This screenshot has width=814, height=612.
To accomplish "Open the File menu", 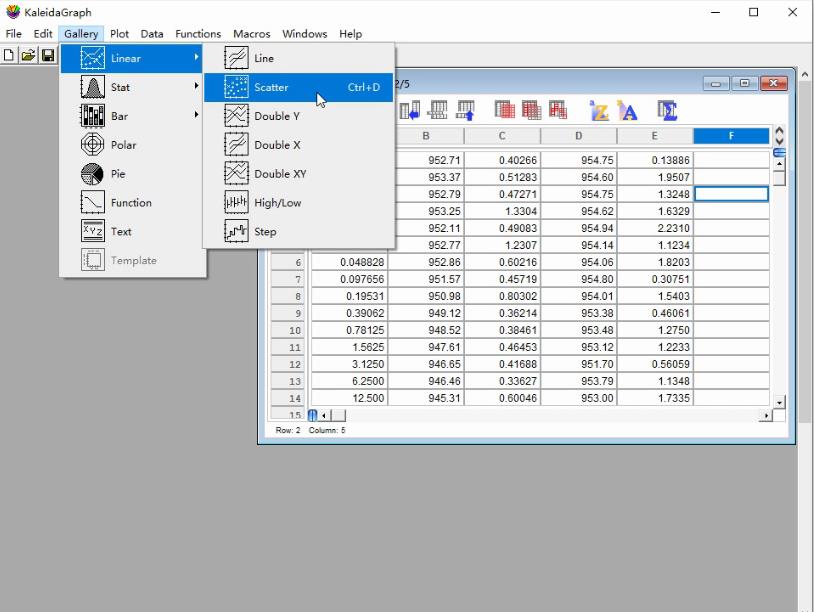I will pyautogui.click(x=13, y=34).
